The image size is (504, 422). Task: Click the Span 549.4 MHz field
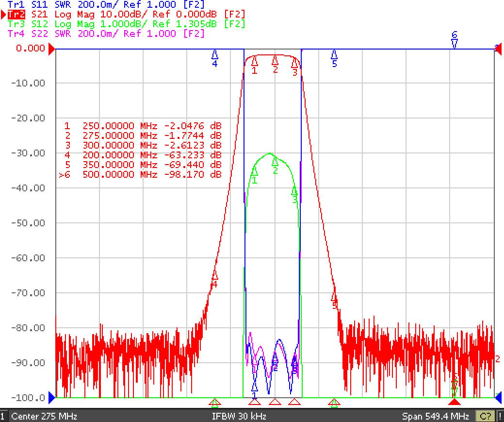point(435,416)
